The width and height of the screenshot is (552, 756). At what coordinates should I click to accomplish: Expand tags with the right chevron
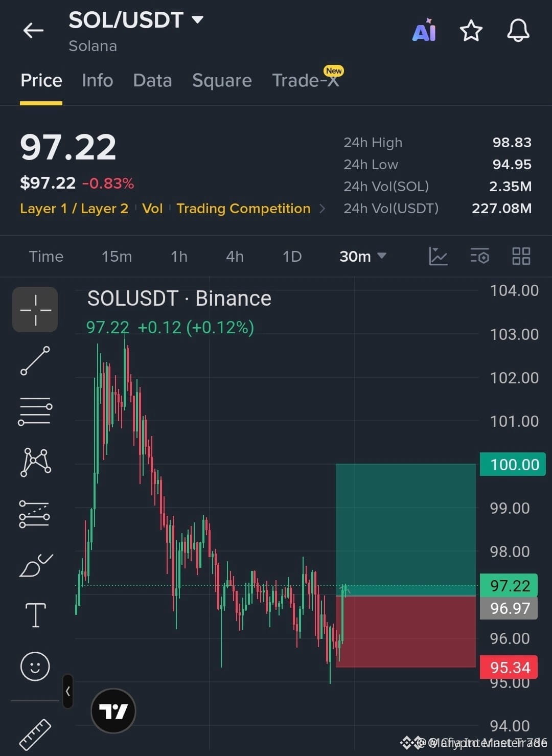(x=322, y=209)
